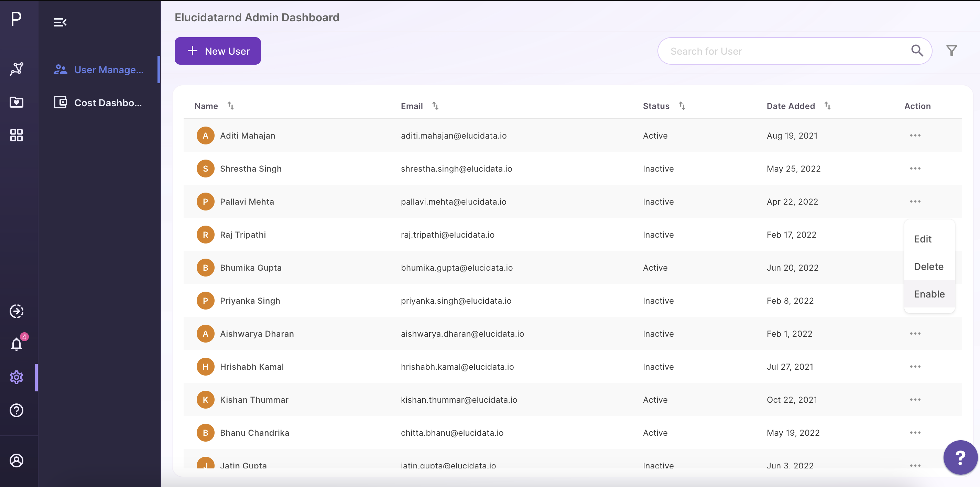Viewport: 980px width, 487px height.
Task: Open action menu for Kishan Thummar
Action: pos(915,400)
